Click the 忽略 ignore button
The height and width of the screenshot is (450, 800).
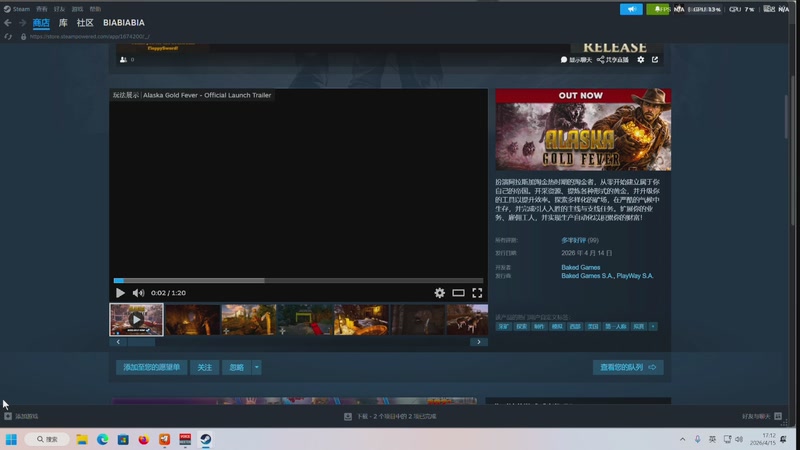click(236, 367)
